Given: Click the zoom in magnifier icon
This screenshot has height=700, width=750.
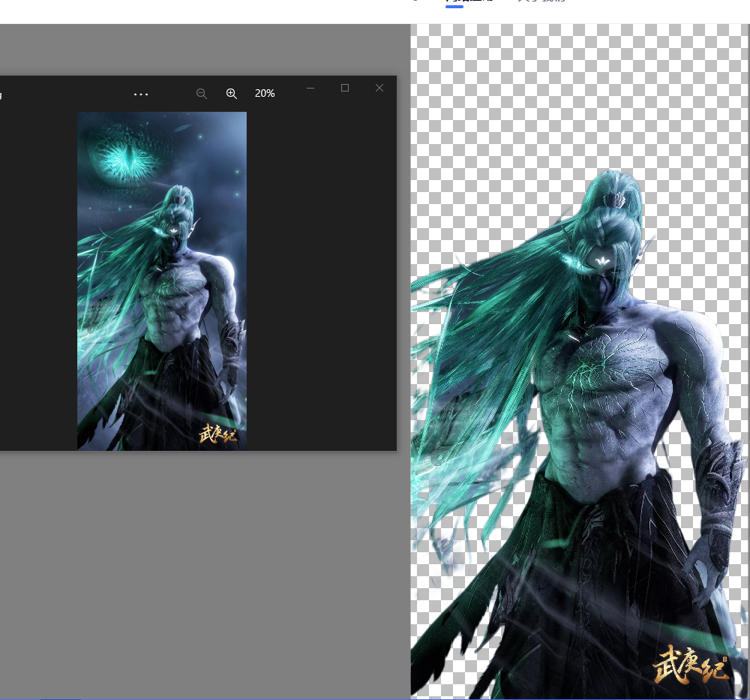Looking at the screenshot, I should pyautogui.click(x=232, y=93).
